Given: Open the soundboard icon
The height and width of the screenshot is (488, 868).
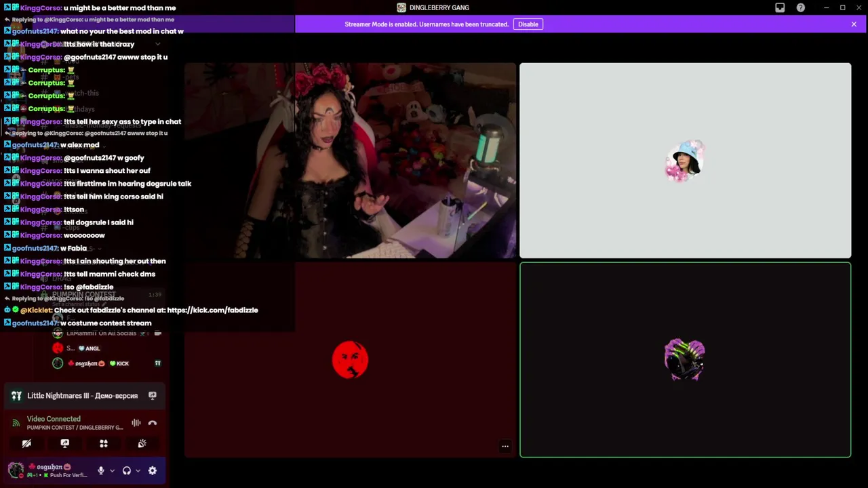Looking at the screenshot, I should [x=142, y=443].
